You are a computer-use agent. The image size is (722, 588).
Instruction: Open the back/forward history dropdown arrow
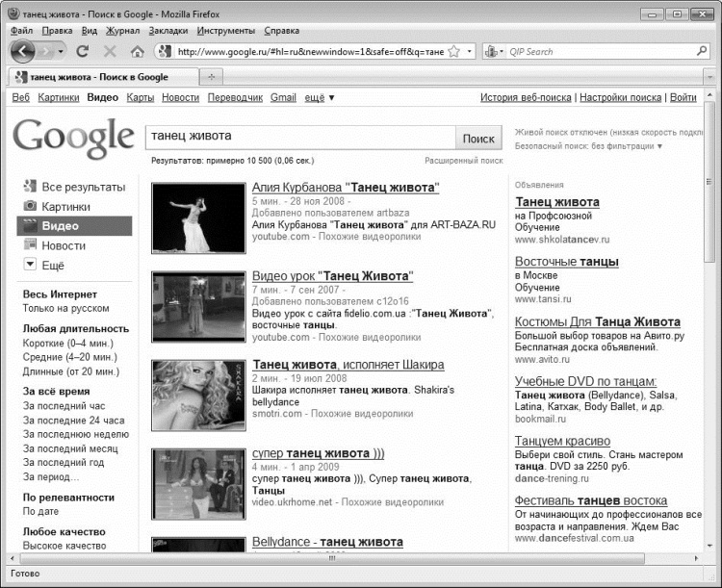tap(61, 52)
